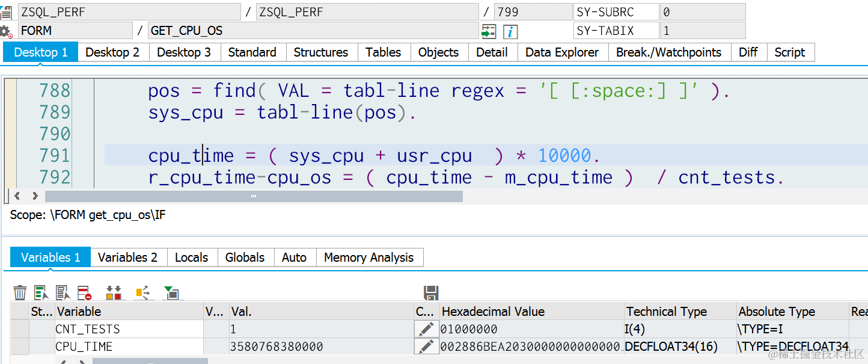The height and width of the screenshot is (364, 868).
Task: Click the second field showing ZSQL_PERF
Action: (x=367, y=12)
